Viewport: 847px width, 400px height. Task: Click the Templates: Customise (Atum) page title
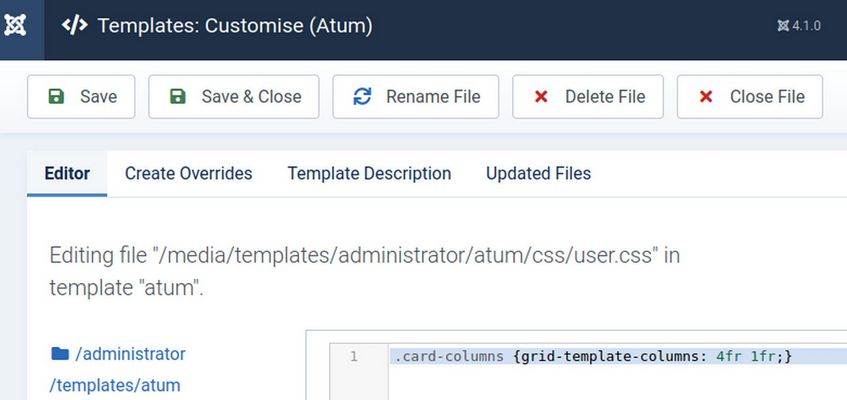coord(235,26)
